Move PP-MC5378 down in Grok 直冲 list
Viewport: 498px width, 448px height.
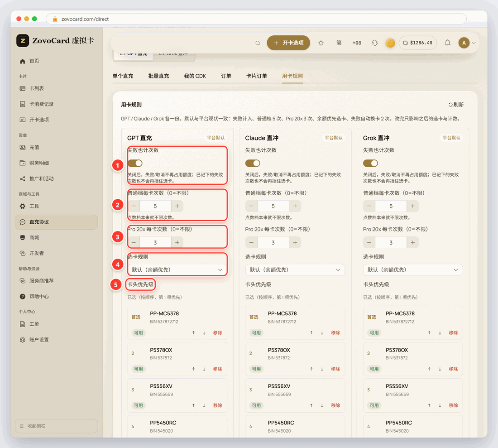pos(440,332)
